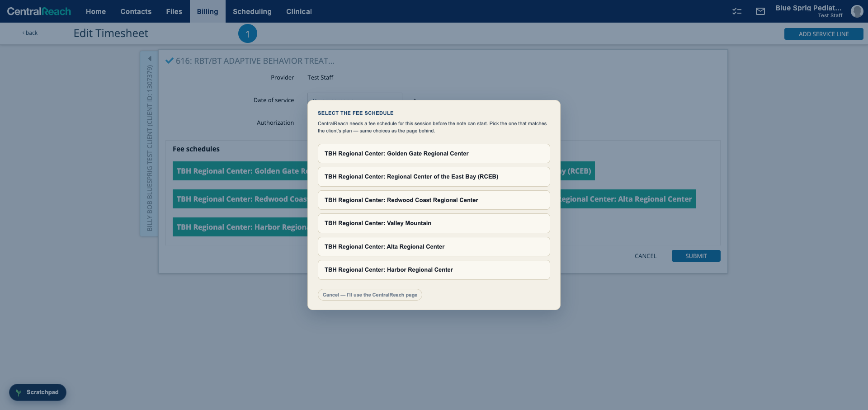This screenshot has width=868, height=410.
Task: Collapse the client side panel arrow
Action: tap(150, 58)
